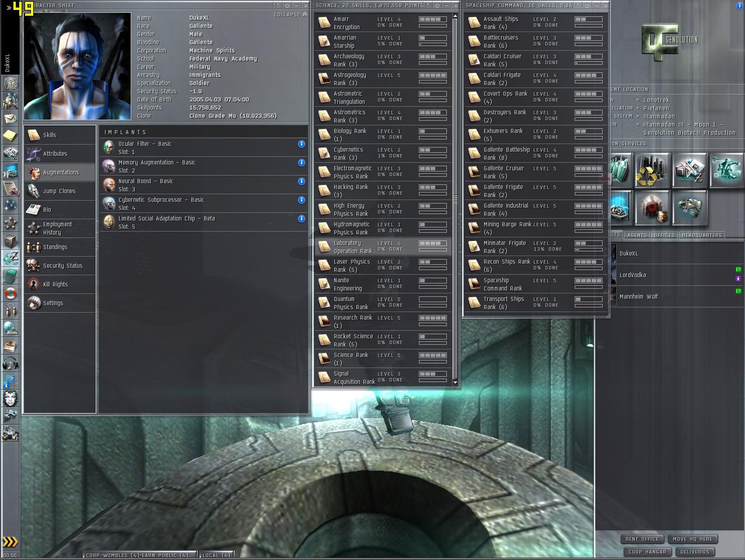Show info for Ocular Filter - Basic implant
The height and width of the screenshot is (560, 745).
coord(302,144)
